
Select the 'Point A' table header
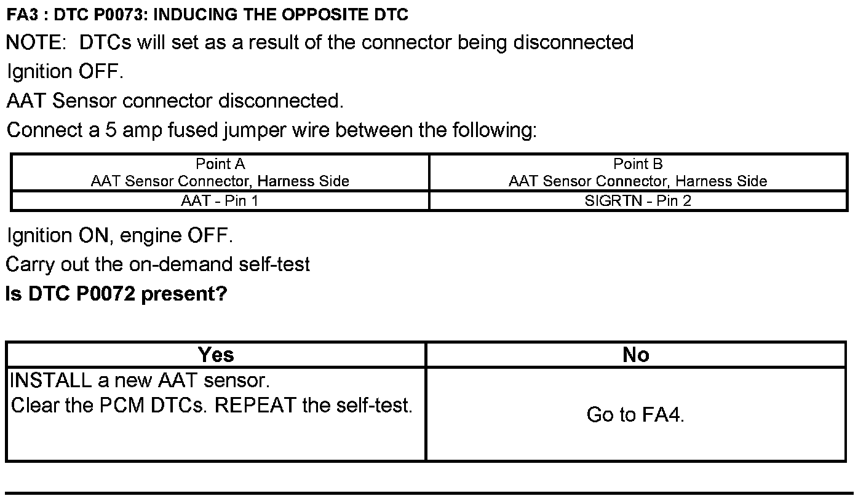[220, 164]
